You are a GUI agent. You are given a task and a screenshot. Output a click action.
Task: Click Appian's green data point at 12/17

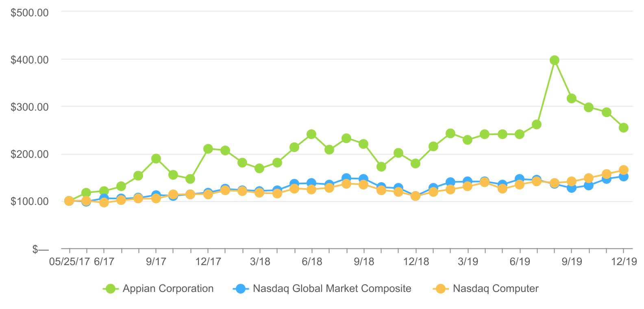[208, 149]
